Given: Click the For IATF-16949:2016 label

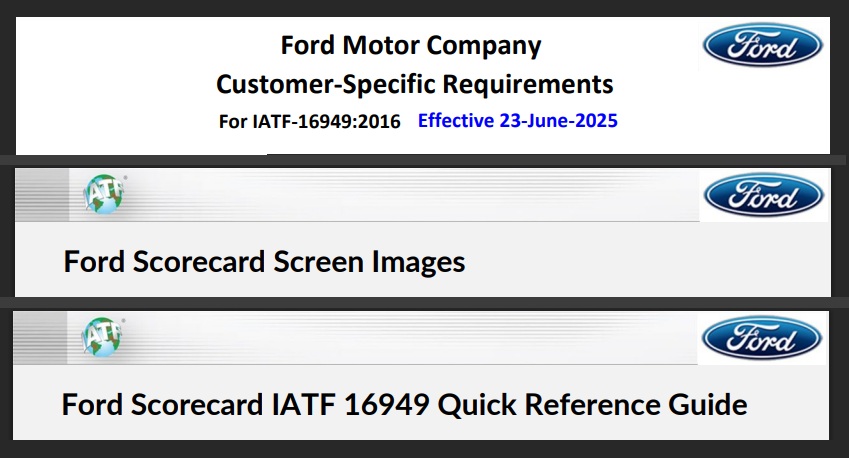Looking at the screenshot, I should [x=310, y=121].
